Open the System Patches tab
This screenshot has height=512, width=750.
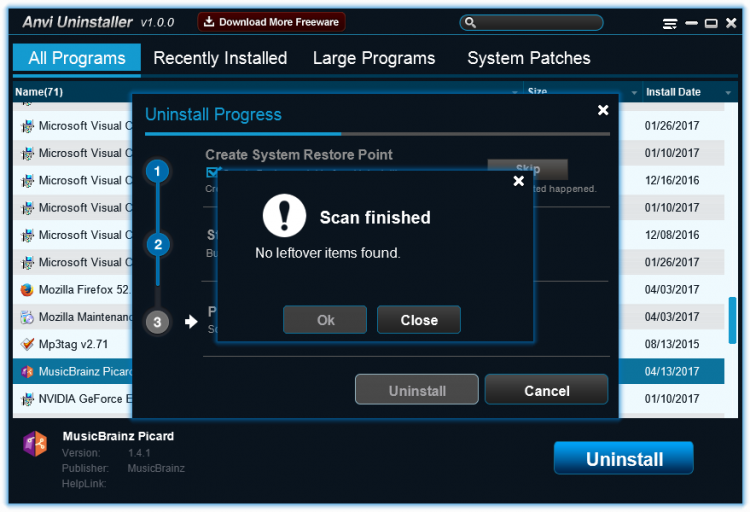point(529,58)
